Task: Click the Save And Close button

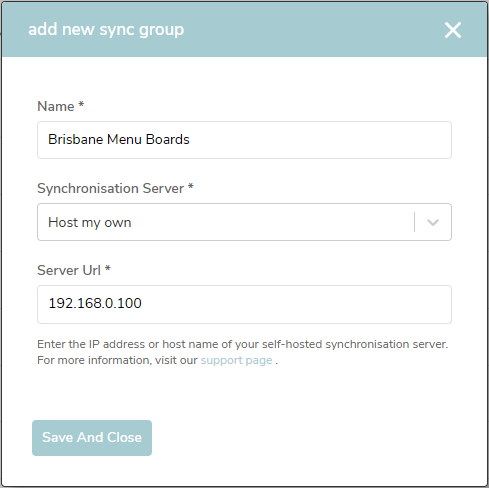Action: pyautogui.click(x=92, y=438)
